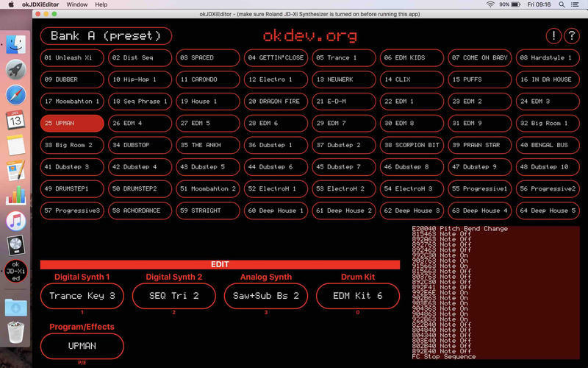The width and height of the screenshot is (588, 368).
Task: Open the Bank A (preset) selector
Action: [x=106, y=36]
